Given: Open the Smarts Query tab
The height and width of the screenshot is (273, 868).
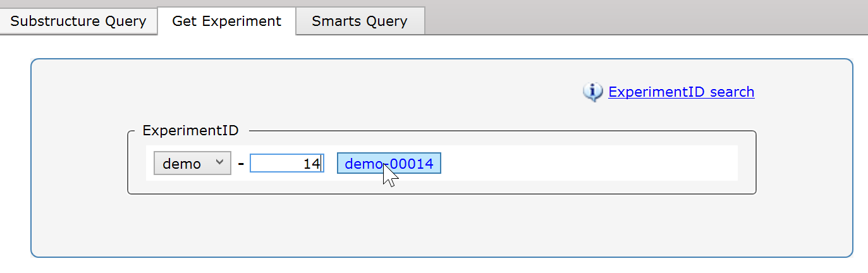Looking at the screenshot, I should pyautogui.click(x=359, y=21).
